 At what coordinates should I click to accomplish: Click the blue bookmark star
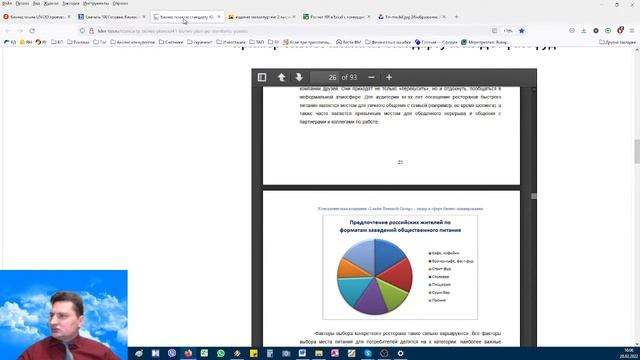pos(522,31)
